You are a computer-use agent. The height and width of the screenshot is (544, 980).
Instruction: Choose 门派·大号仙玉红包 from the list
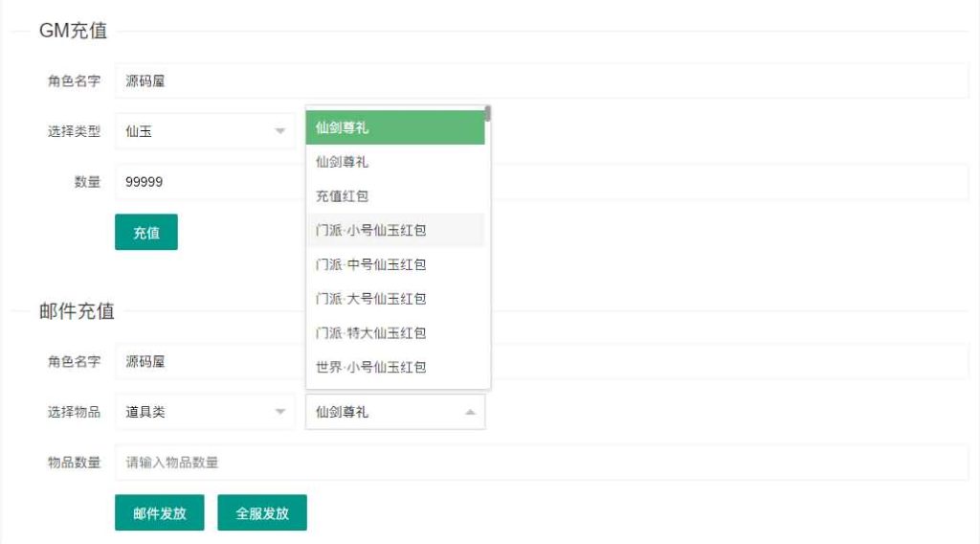point(394,299)
